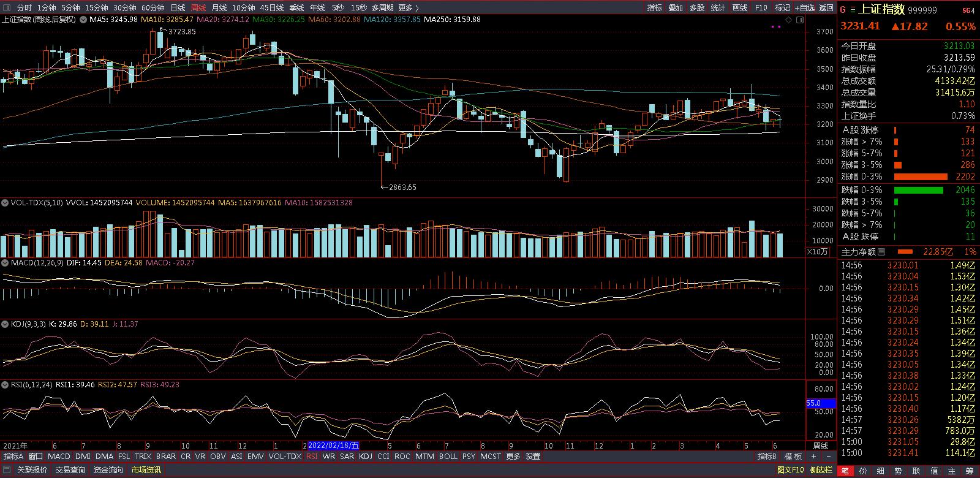Select the 势 trend tab

[x=899, y=471]
